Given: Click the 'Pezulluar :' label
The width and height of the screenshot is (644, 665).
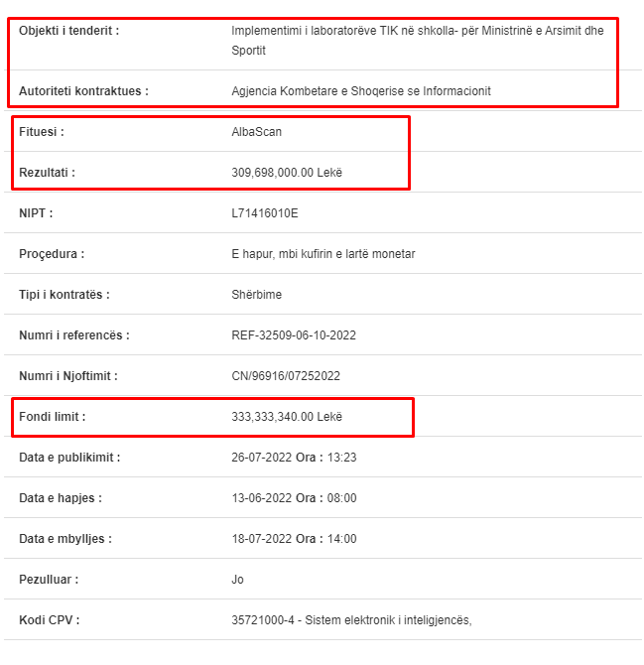Looking at the screenshot, I should click(49, 580).
